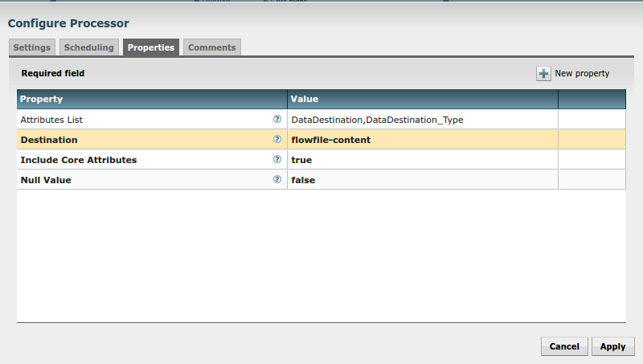Select the Attributes List property name

(x=51, y=120)
